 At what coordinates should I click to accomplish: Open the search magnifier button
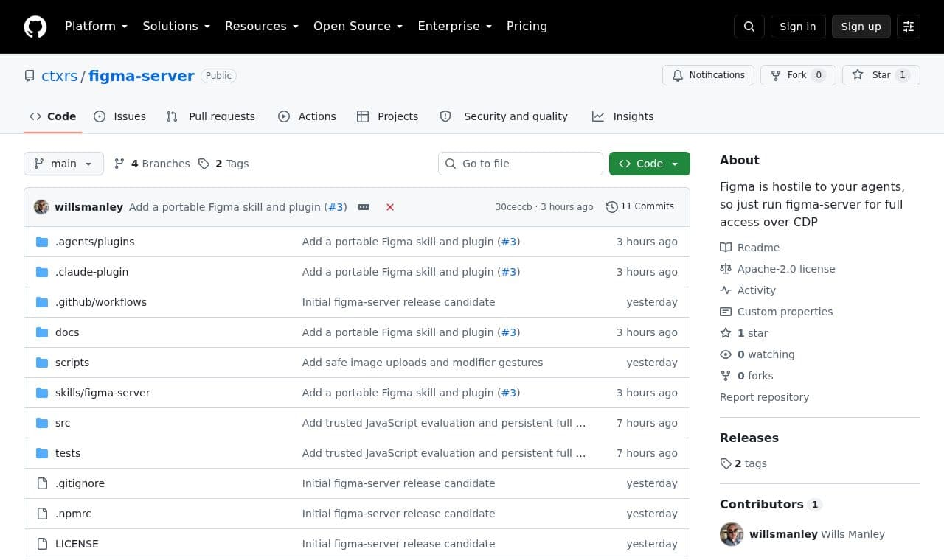749,27
